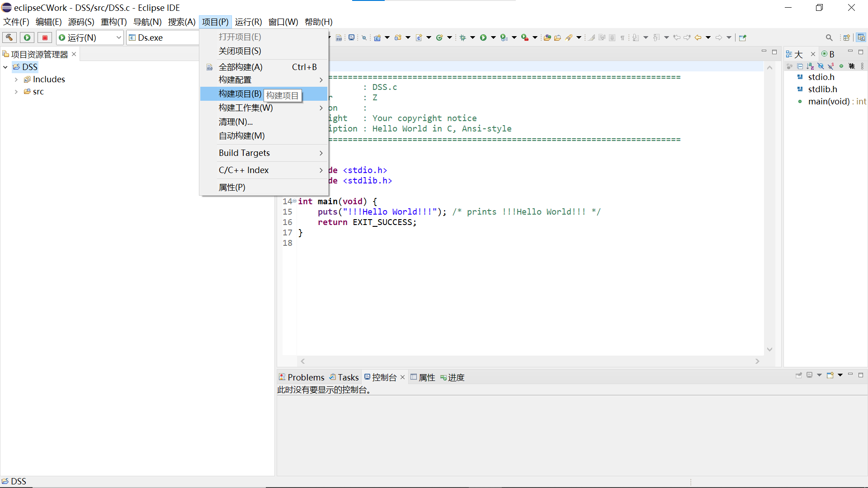Open search via the magnifying glass icon
Image resolution: width=868 pixels, height=488 pixels.
[x=830, y=38]
